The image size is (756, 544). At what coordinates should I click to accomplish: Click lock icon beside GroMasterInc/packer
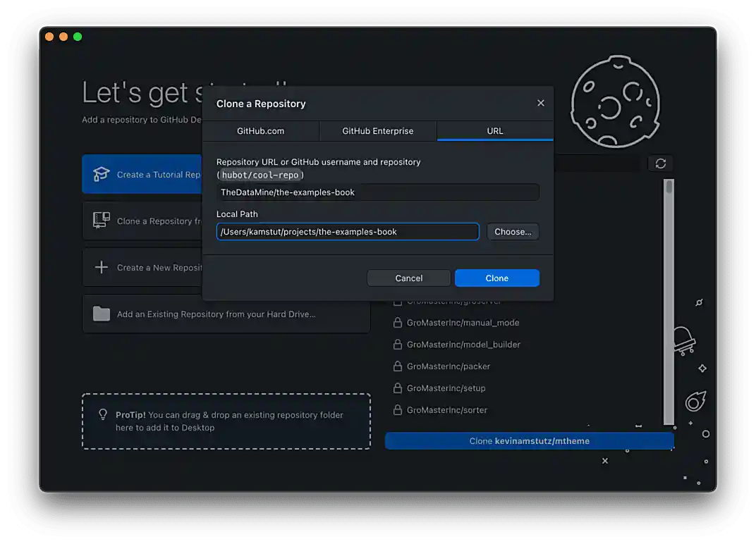pyautogui.click(x=398, y=366)
